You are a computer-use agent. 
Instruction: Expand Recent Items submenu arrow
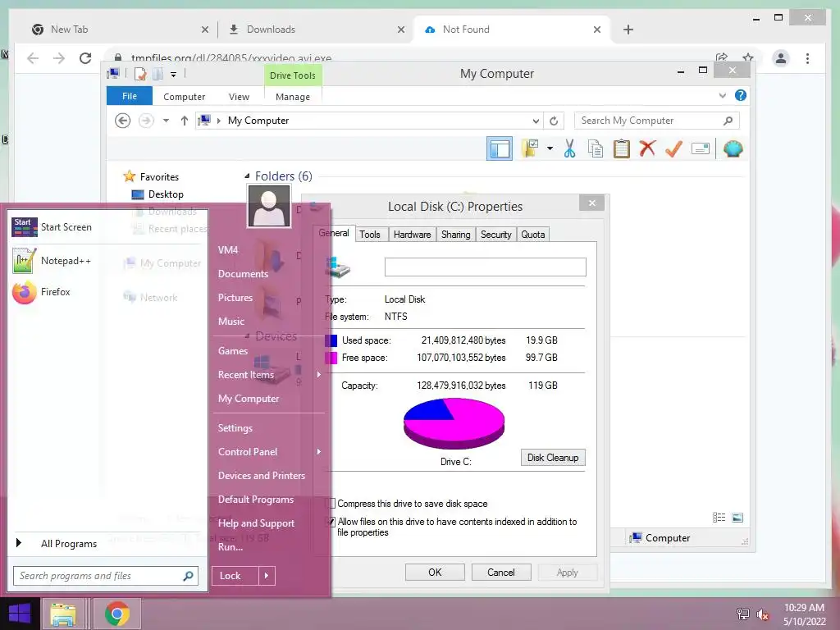pos(319,374)
